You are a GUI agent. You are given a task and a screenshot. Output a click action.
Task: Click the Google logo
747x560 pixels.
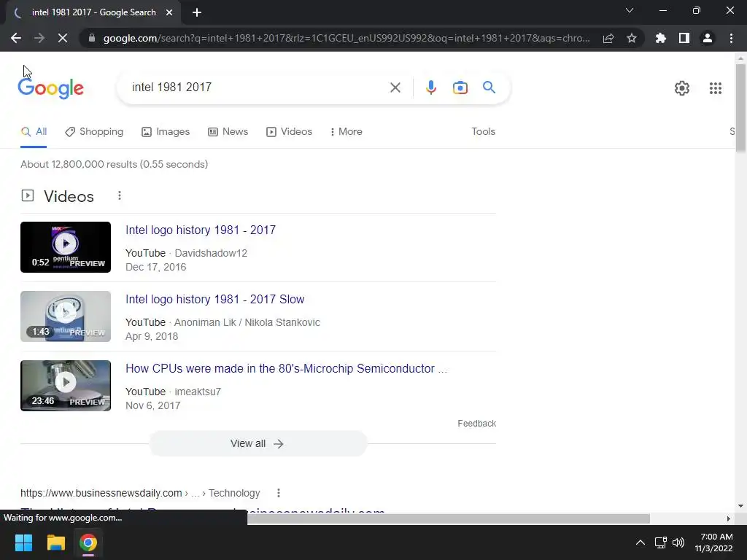point(50,88)
